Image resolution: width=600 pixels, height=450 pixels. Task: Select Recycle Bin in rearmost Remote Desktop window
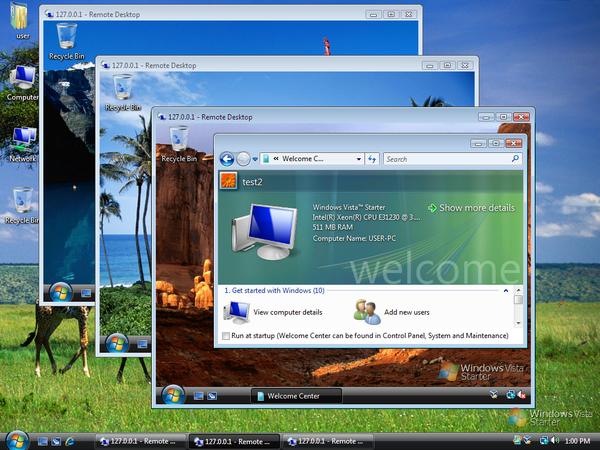pos(67,41)
